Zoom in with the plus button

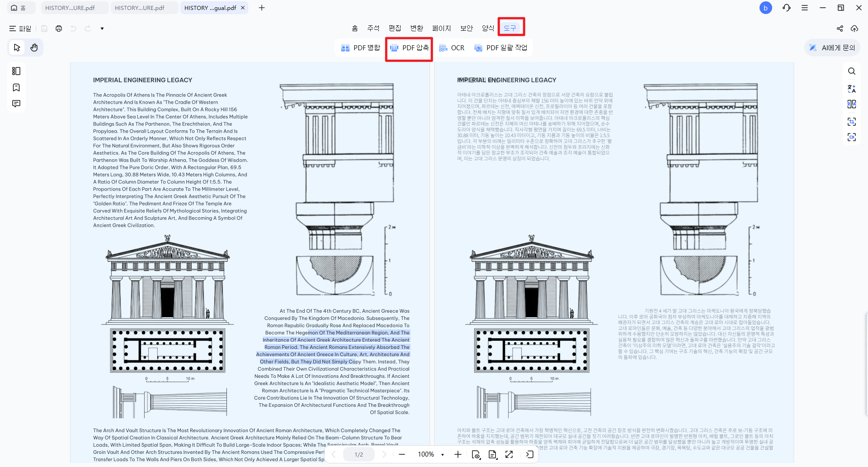[x=458, y=454]
